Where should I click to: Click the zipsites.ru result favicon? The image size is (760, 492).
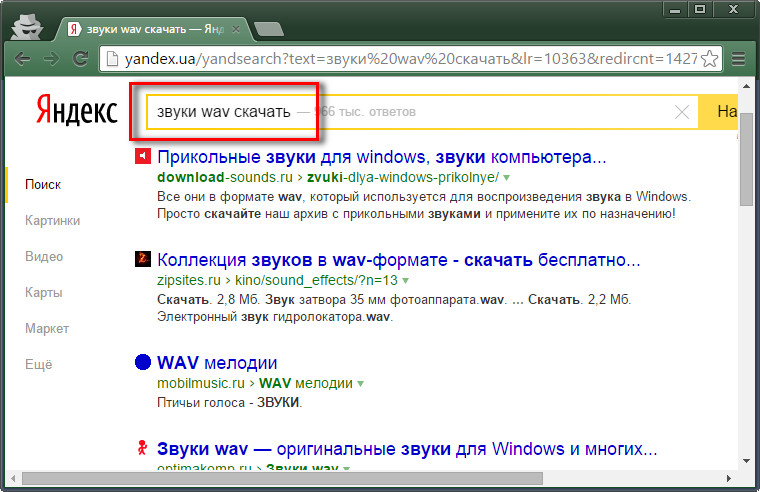pyautogui.click(x=142, y=259)
